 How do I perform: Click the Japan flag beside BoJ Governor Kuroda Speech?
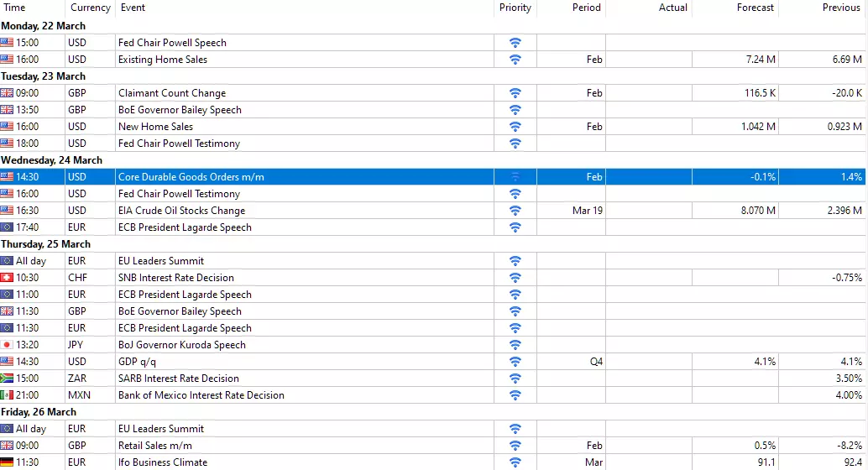7,344
